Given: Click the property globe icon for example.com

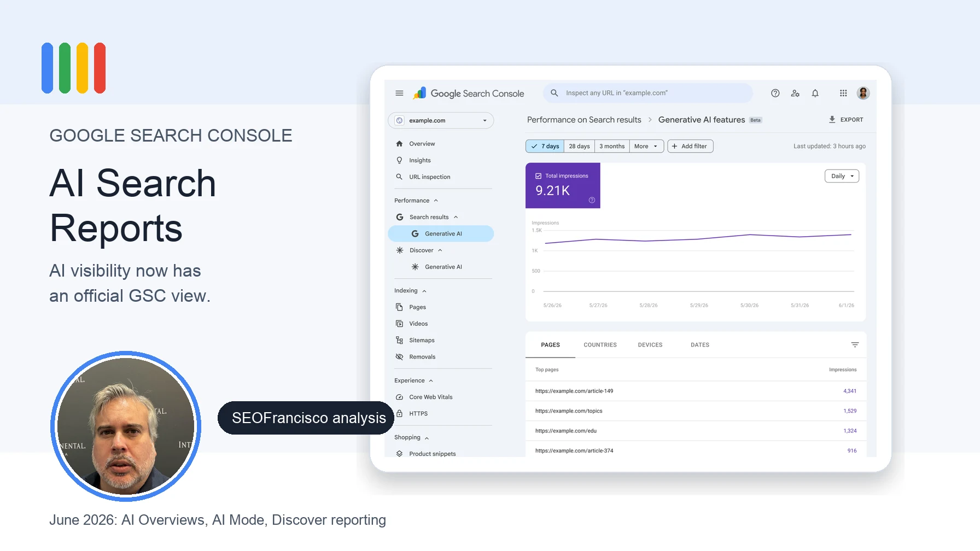Looking at the screenshot, I should 399,120.
